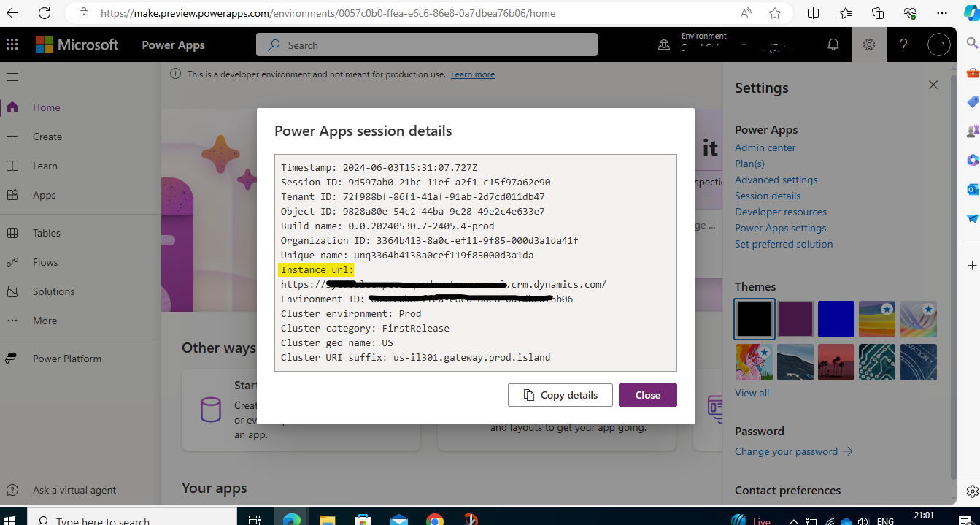980x525 pixels.
Task: Open Chrome from the taskbar
Action: pos(435,520)
